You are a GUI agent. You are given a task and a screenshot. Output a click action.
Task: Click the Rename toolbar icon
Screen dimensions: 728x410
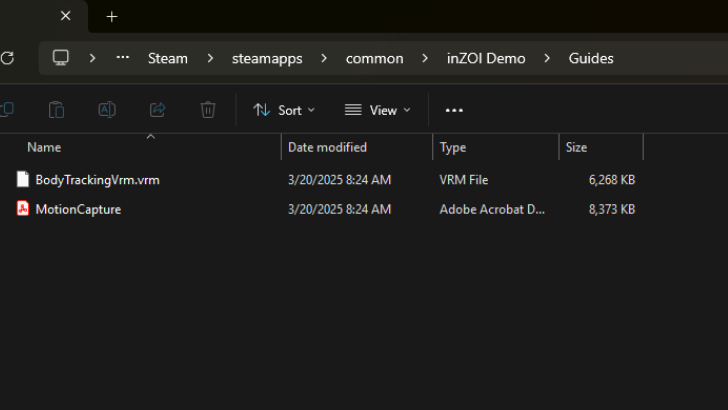point(107,110)
